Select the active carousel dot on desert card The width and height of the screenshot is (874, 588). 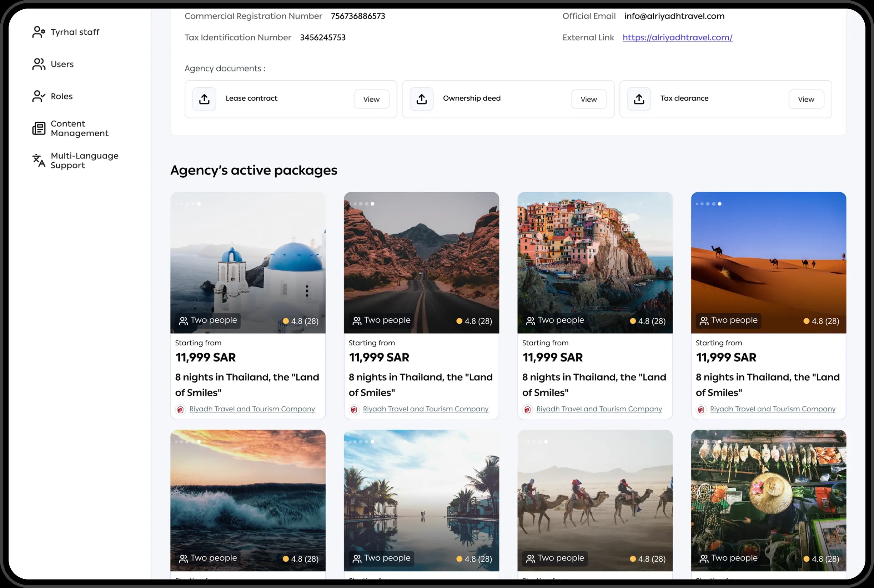pos(719,204)
